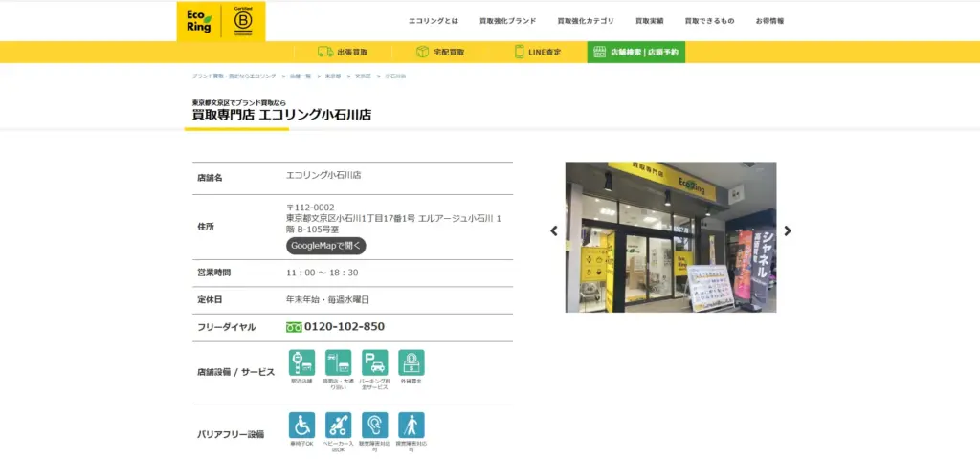Image resolution: width=980 pixels, height=459 pixels.
Task: Click the hearing impairment support icon
Action: 374,425
